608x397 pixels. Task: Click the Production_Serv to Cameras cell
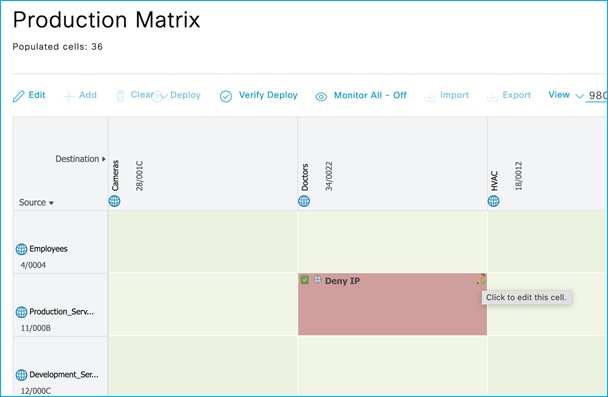tap(203, 304)
